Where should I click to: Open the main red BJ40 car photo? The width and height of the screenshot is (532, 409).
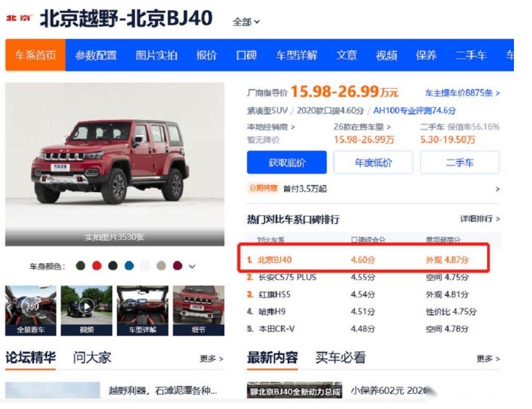click(x=115, y=156)
